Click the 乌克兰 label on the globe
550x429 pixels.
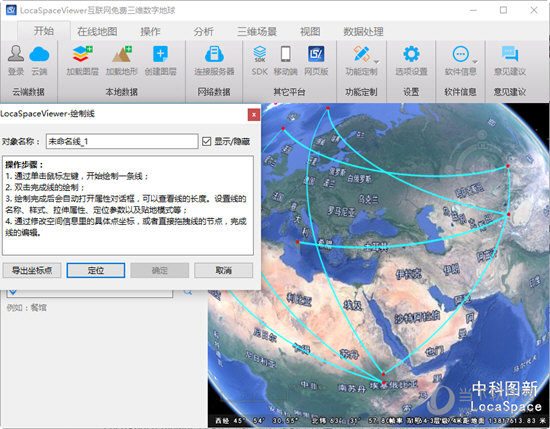click(369, 200)
